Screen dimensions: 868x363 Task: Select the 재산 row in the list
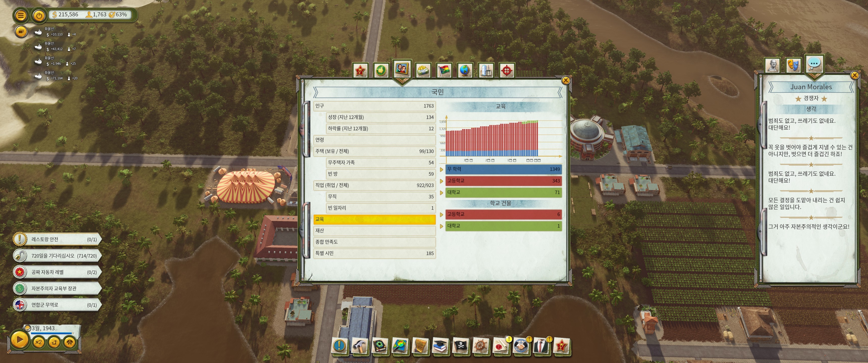374,231
